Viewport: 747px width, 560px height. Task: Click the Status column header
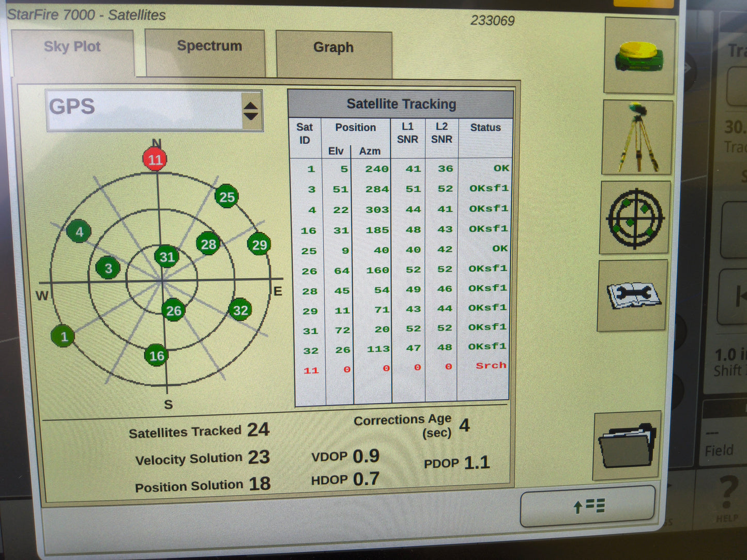click(x=485, y=128)
